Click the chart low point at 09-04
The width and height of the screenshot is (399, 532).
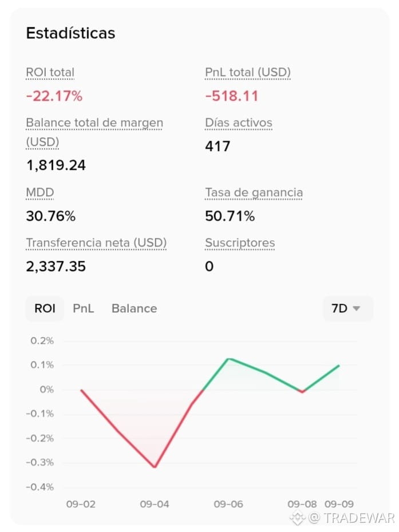coord(155,467)
